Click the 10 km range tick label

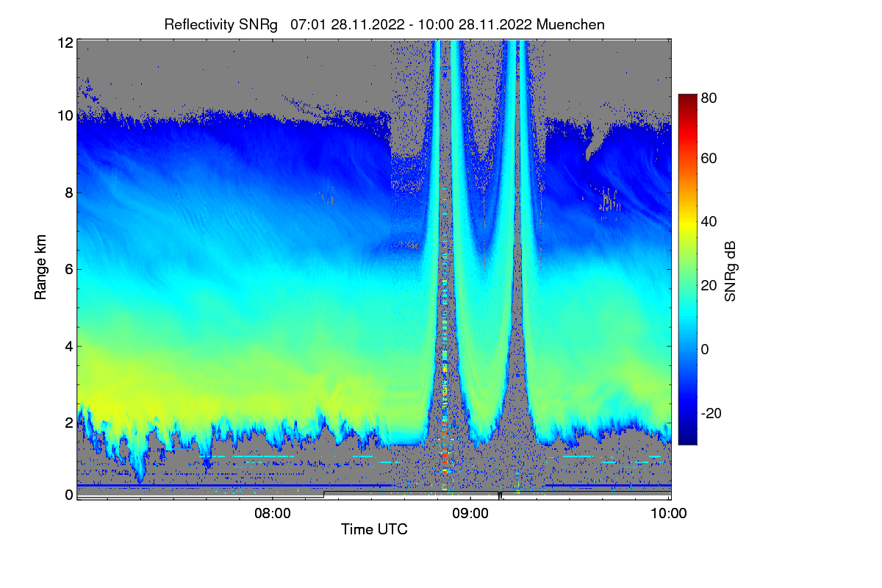point(65,115)
